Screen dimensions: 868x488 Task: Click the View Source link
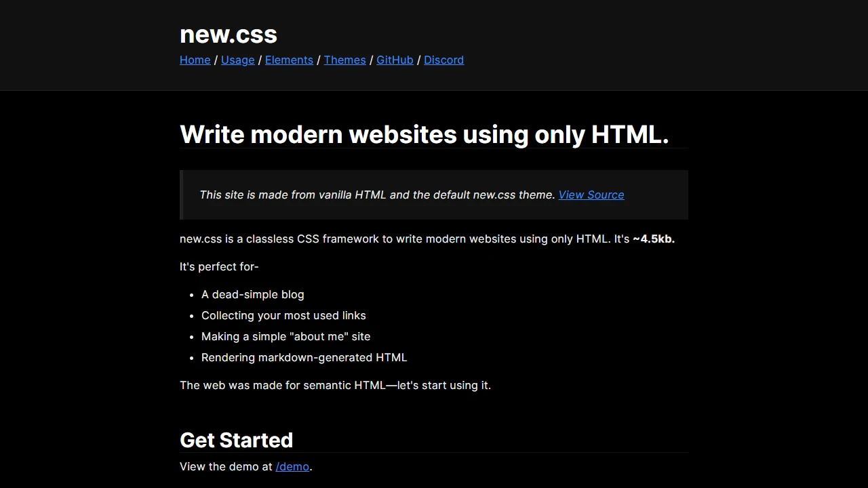pyautogui.click(x=591, y=195)
